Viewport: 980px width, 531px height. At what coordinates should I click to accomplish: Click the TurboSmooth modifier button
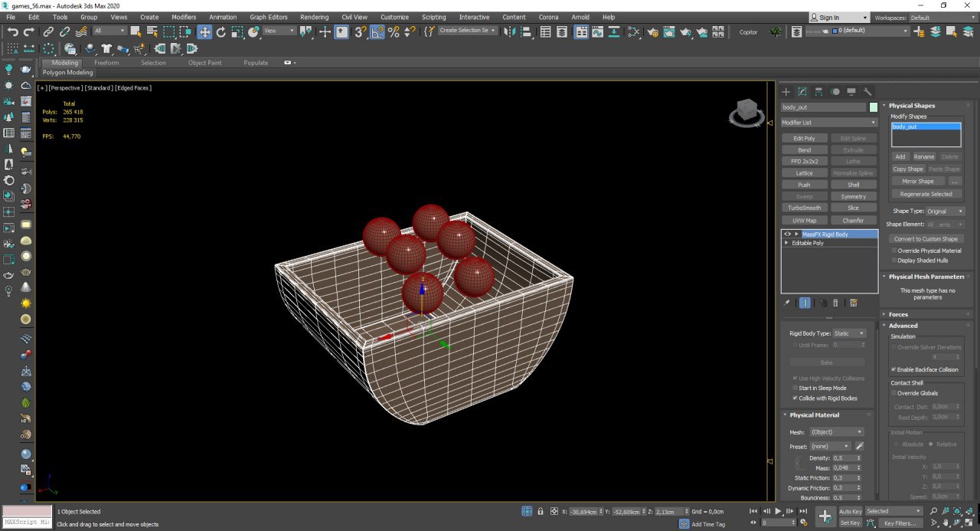pyautogui.click(x=804, y=208)
